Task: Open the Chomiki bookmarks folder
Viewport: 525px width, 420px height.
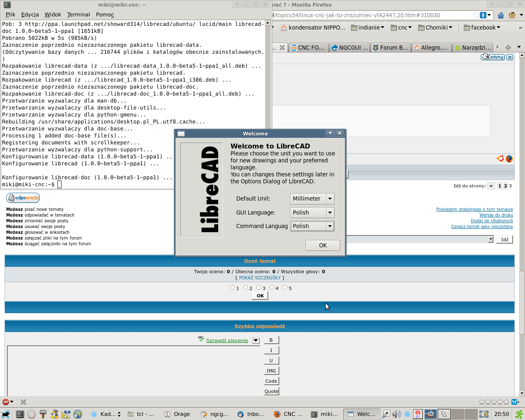Action: [436, 27]
